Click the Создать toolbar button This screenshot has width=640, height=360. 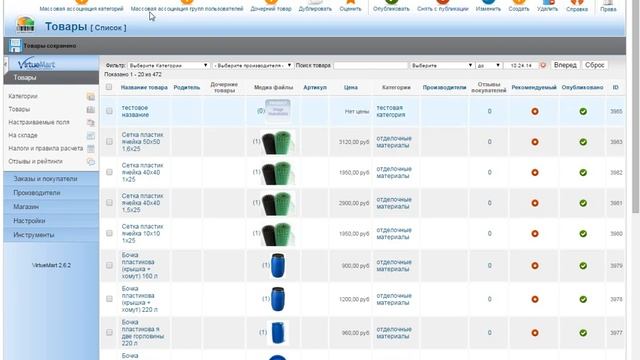tap(519, 6)
